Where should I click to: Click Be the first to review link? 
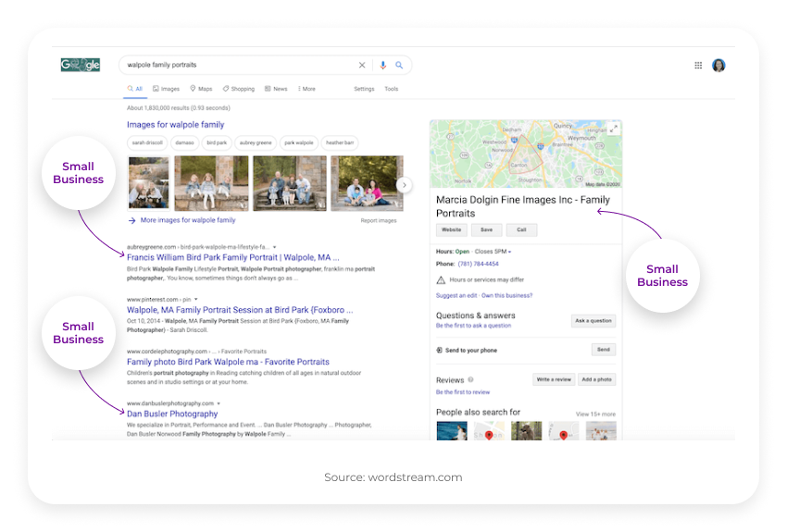click(463, 392)
